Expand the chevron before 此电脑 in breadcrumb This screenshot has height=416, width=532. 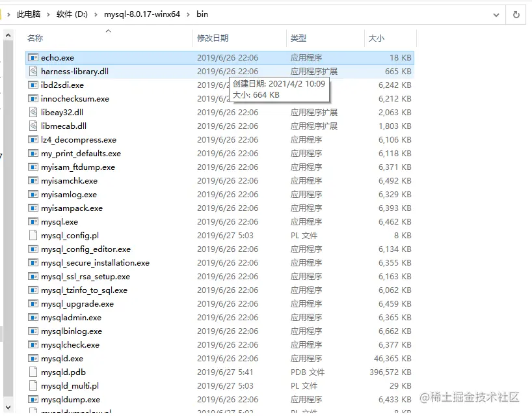pyautogui.click(x=9, y=14)
